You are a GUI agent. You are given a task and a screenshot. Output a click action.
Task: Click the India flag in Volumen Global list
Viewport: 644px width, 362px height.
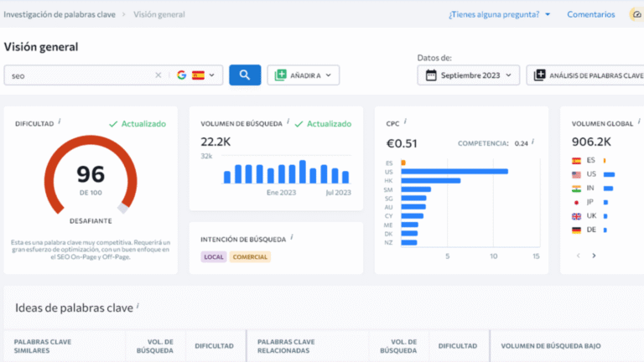(577, 189)
